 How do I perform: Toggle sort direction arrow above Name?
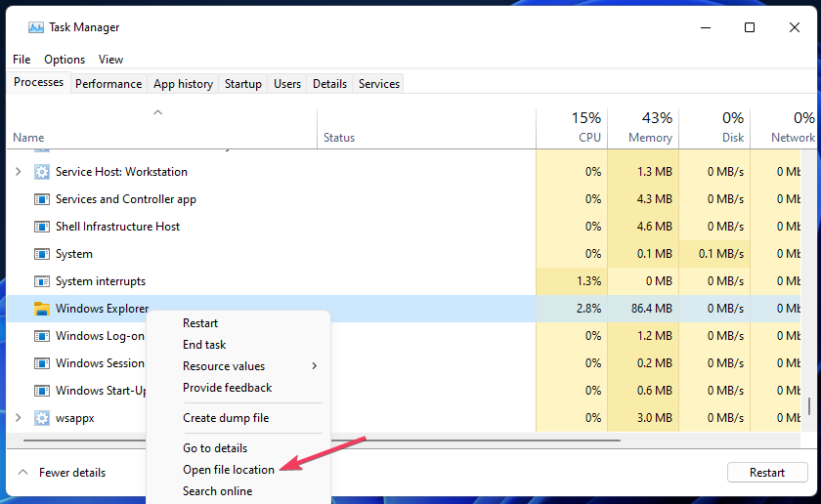tap(157, 112)
